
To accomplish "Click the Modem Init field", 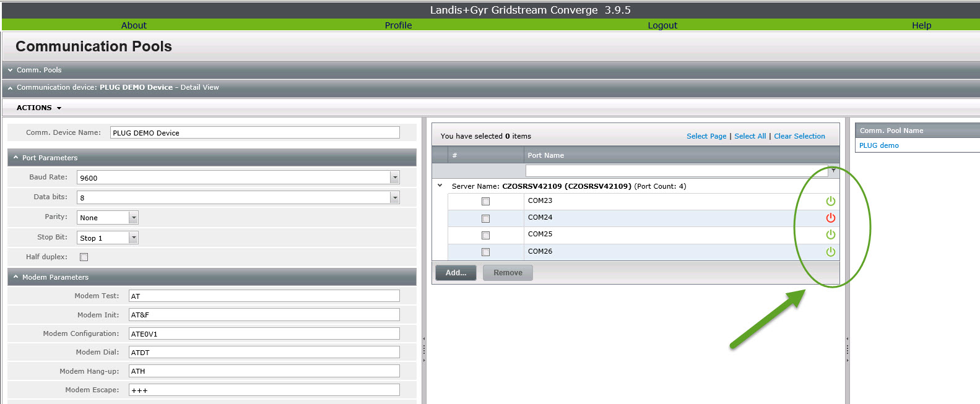I will [264, 315].
